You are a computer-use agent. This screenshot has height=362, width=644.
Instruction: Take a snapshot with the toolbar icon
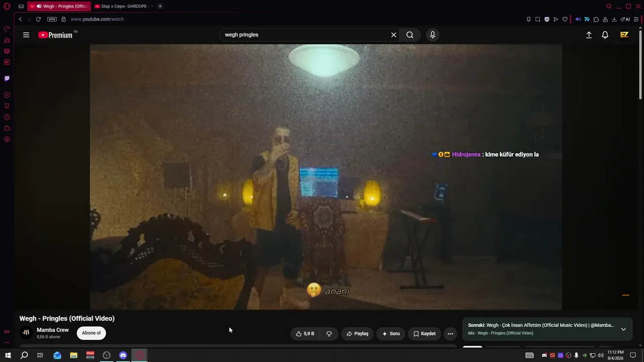click(538, 19)
